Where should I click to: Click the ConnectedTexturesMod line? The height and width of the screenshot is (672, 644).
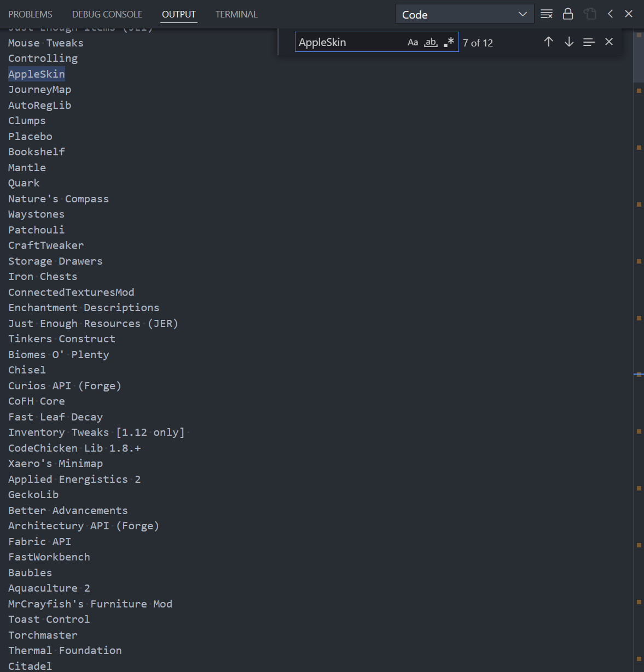pyautogui.click(x=71, y=292)
